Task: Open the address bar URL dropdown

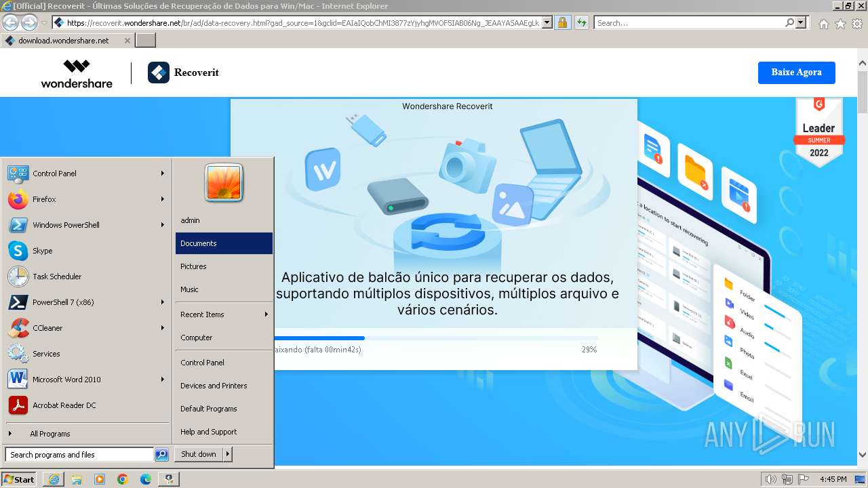Action: pos(547,23)
